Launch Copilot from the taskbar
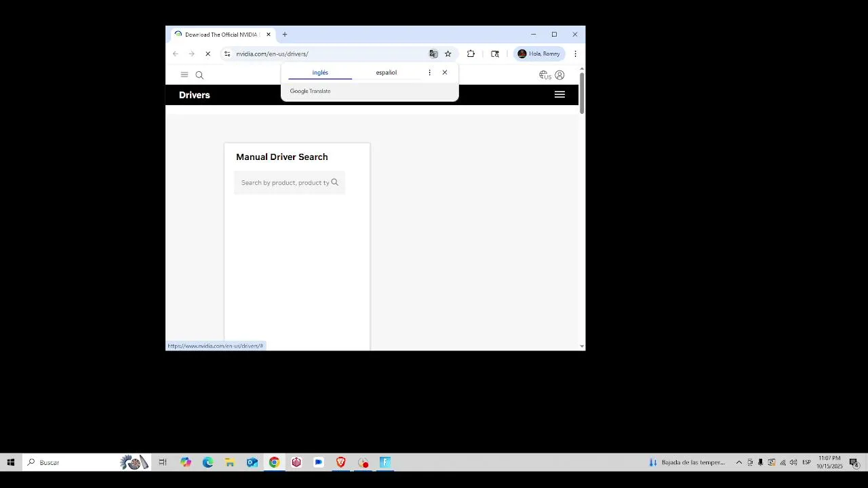The image size is (868, 488). pos(186,462)
